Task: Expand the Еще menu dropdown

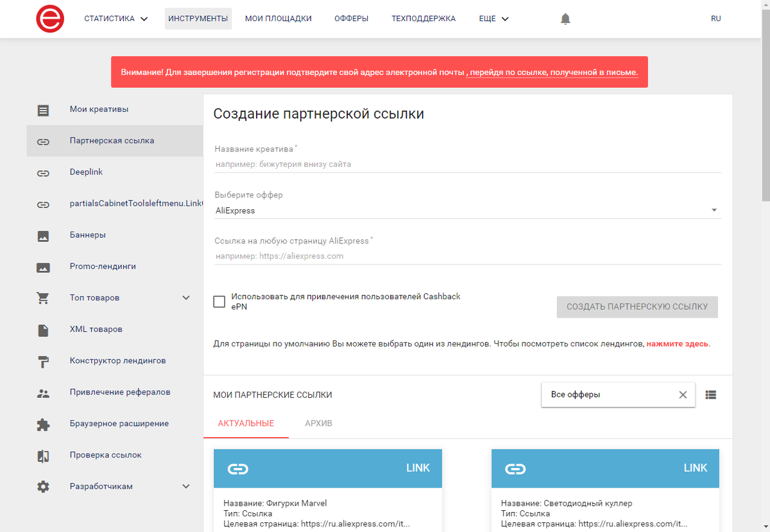Action: pyautogui.click(x=494, y=19)
